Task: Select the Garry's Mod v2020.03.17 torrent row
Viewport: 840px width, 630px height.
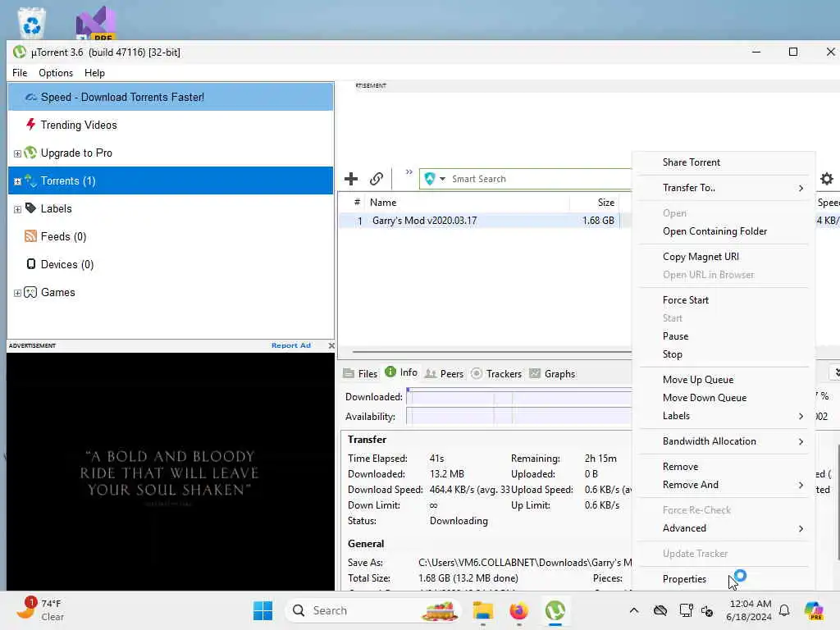Action: (x=485, y=221)
